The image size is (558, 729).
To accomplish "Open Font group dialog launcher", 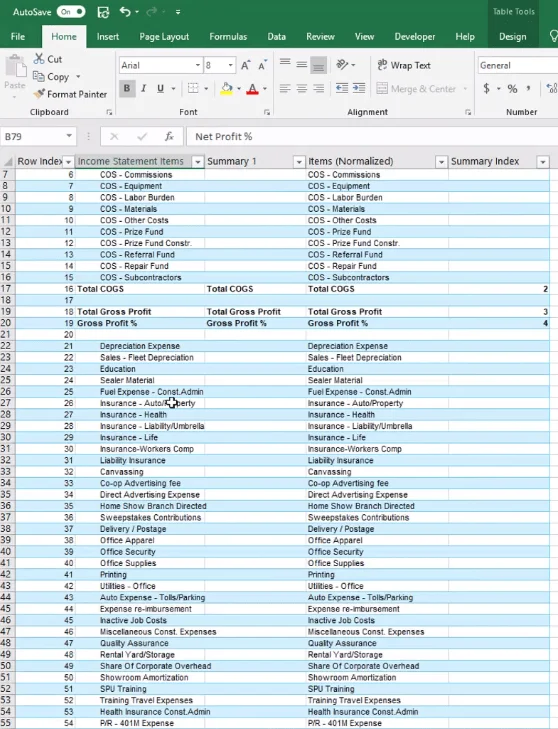I will point(267,112).
